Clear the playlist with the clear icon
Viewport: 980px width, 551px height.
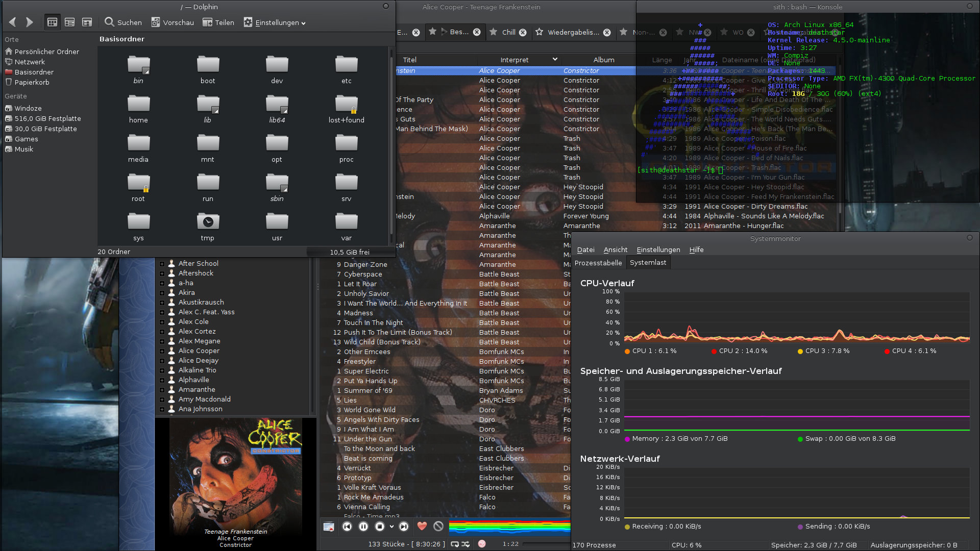coord(329,527)
